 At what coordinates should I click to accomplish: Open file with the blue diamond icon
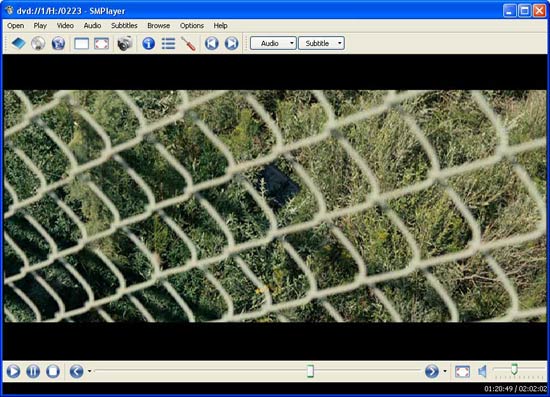tap(18, 43)
